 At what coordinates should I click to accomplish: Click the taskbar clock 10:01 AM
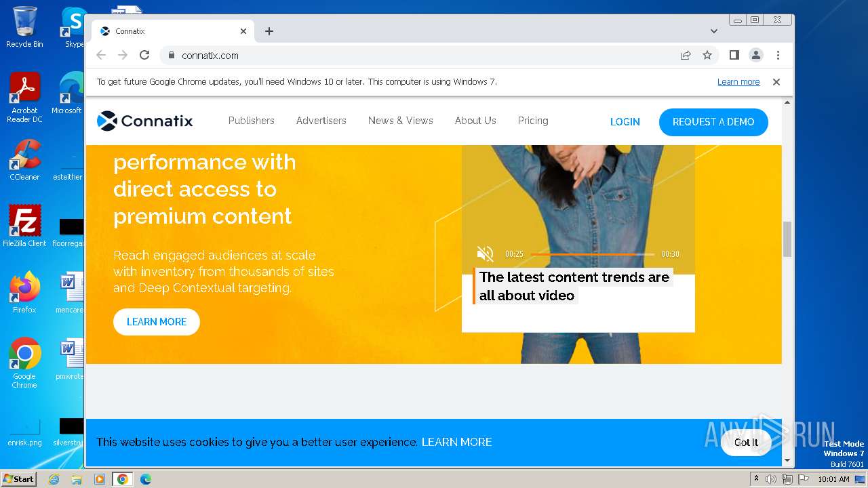coord(833,479)
